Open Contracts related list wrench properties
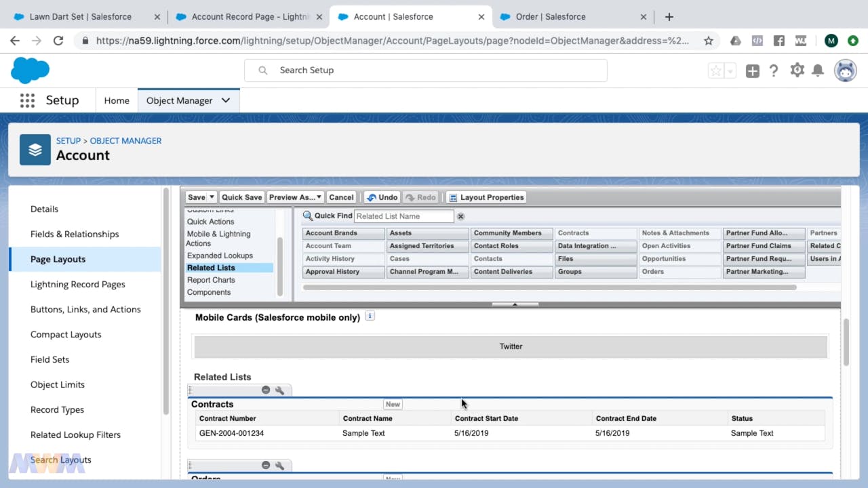 pyautogui.click(x=279, y=390)
